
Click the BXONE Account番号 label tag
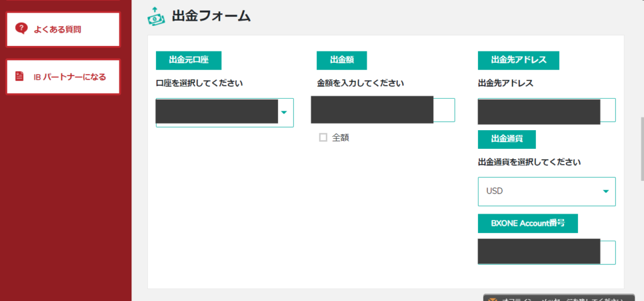[x=528, y=223]
